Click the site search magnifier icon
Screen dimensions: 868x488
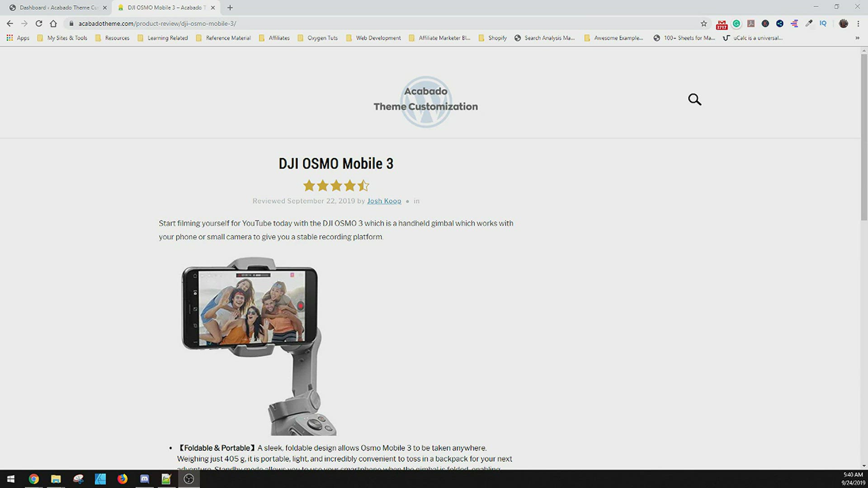click(x=695, y=99)
